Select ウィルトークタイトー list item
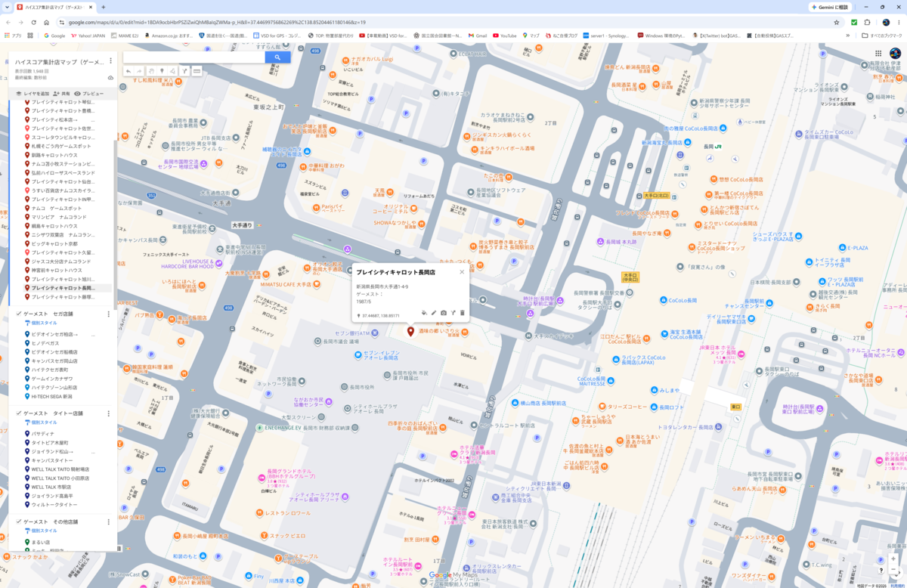Screen dimensions: 907x588 tap(54, 504)
